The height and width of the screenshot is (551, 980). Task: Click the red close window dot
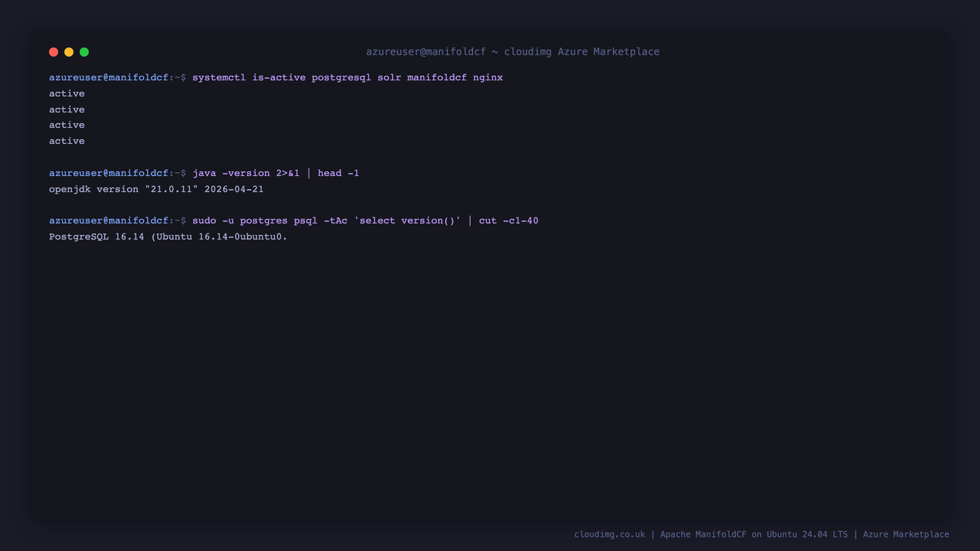coord(54,52)
